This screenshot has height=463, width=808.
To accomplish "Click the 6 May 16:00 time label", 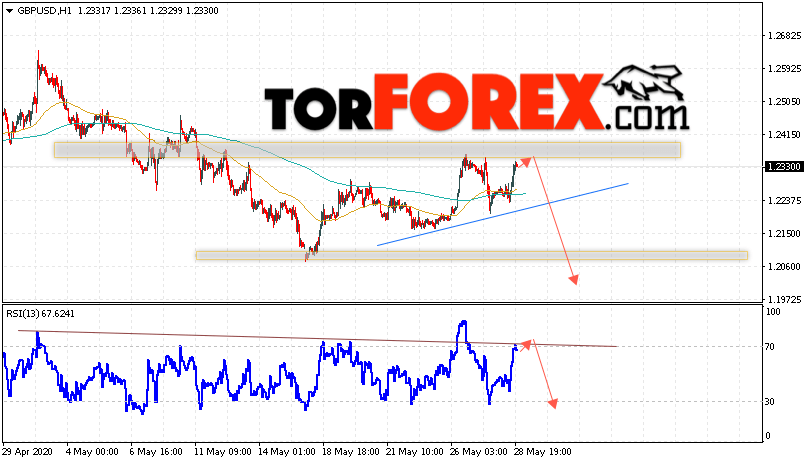I will (156, 452).
